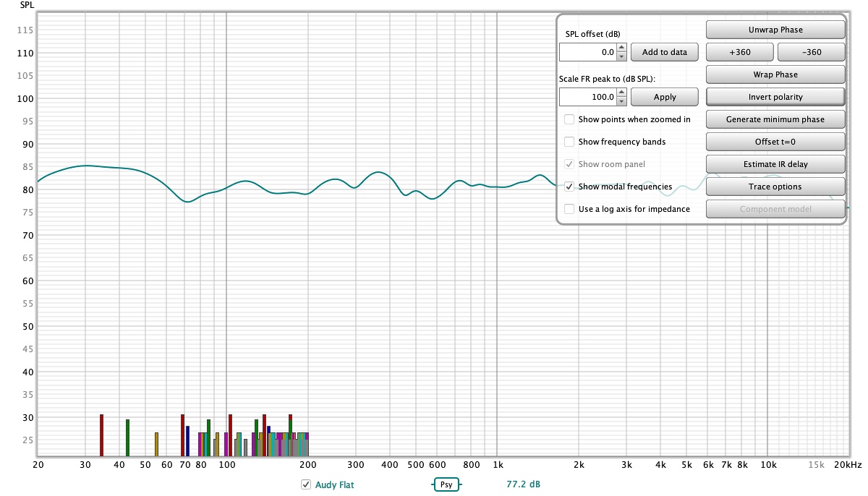Viewport: 868px width, 496px height.
Task: Click Add to data button
Action: click(x=664, y=52)
